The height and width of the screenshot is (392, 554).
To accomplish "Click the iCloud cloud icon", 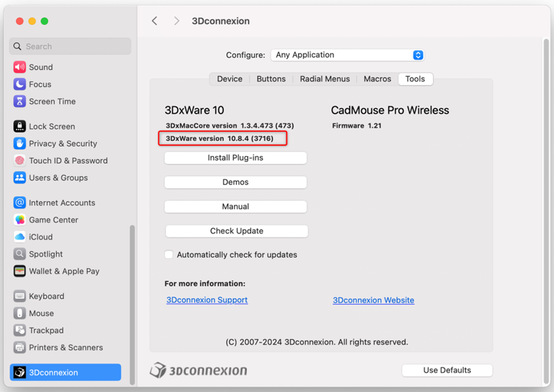I will [20, 237].
